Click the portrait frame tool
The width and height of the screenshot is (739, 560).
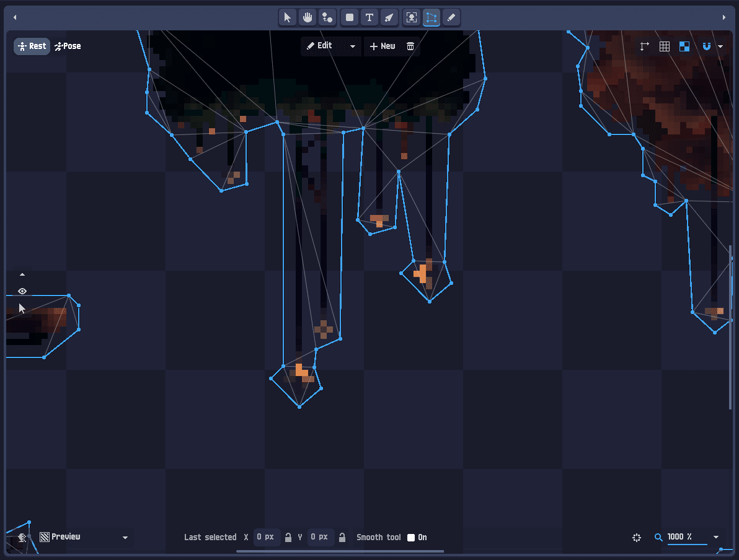coord(412,18)
